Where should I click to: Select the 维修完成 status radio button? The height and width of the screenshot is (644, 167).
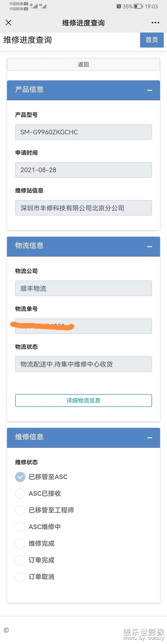tap(20, 544)
